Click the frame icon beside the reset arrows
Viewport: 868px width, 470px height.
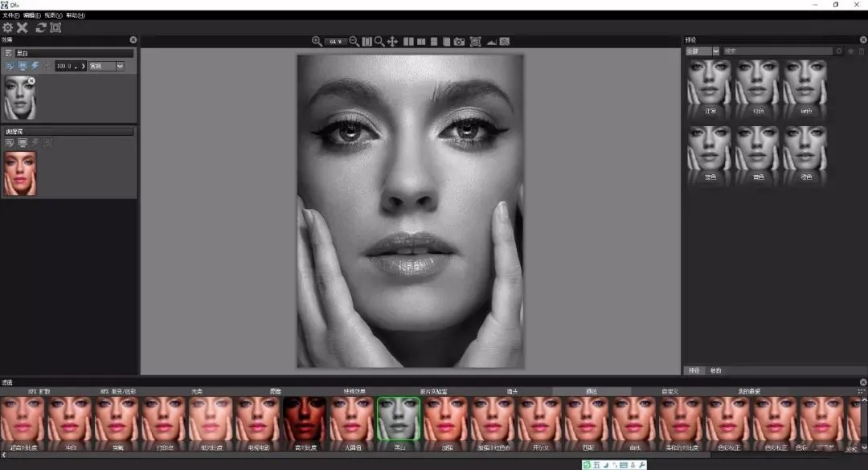coord(55,27)
